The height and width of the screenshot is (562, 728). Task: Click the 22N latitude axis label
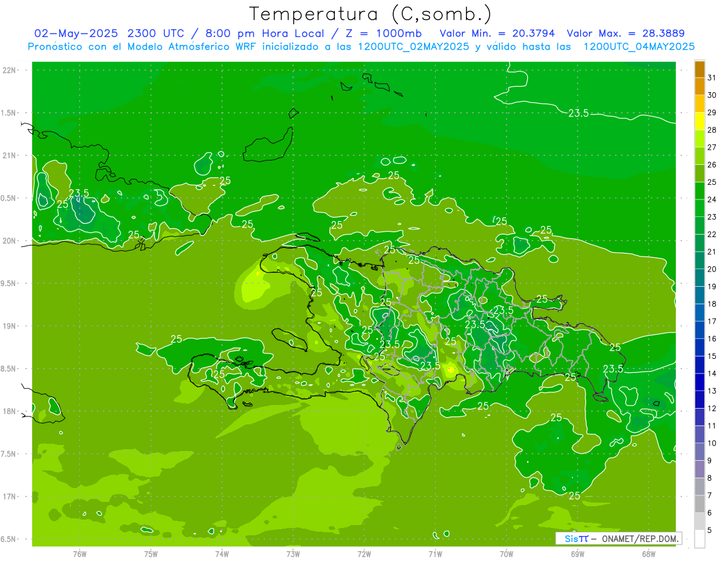pos(9,70)
